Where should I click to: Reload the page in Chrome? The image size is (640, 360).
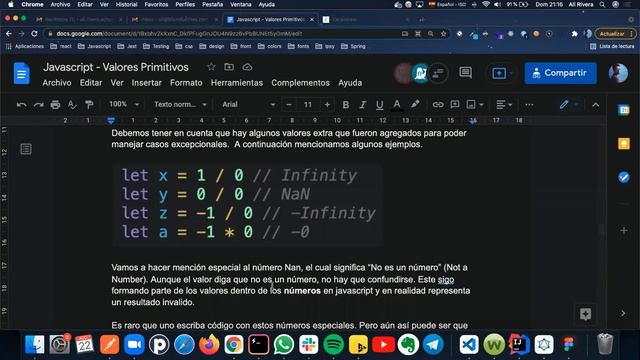coord(34,33)
